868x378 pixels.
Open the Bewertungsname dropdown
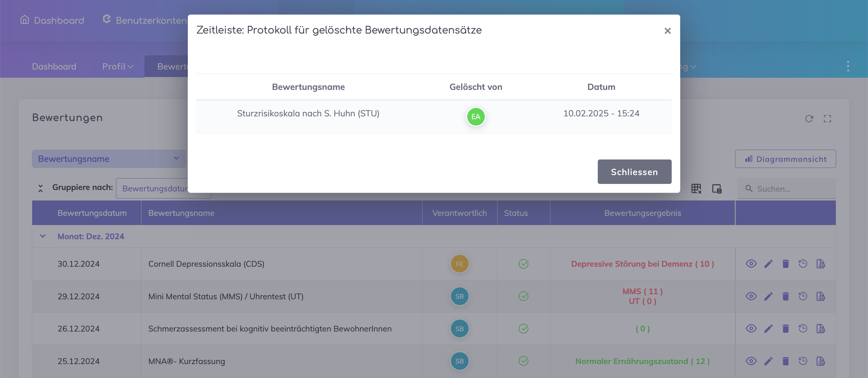108,159
